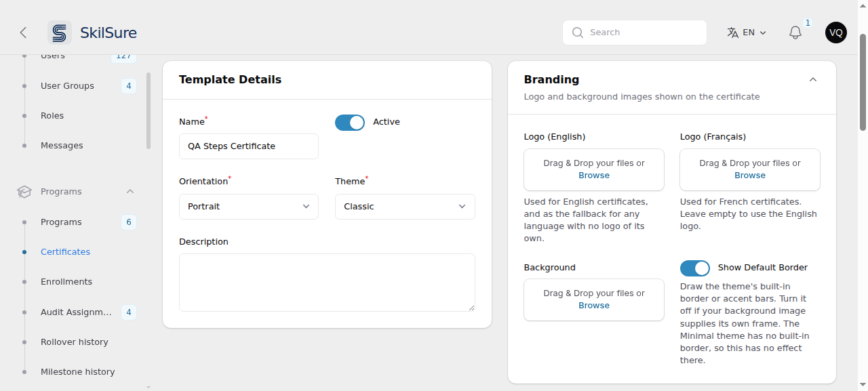Click the Name input field
868x391 pixels.
(249, 146)
